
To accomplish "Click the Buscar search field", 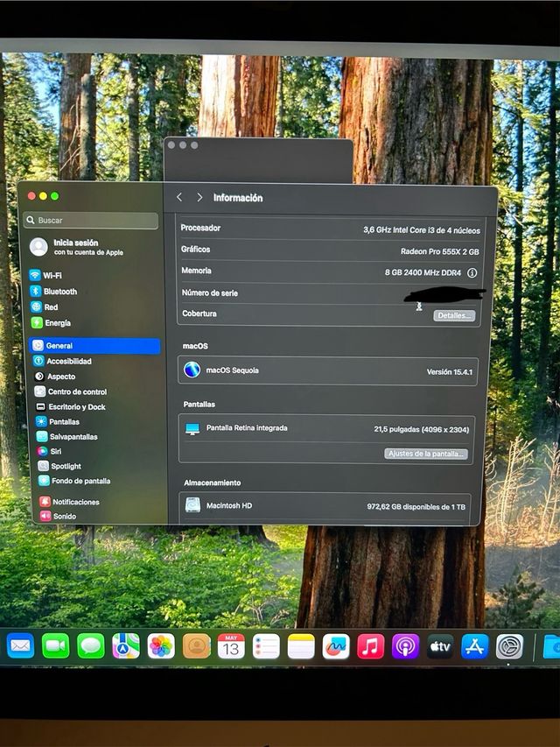I will (x=91, y=220).
